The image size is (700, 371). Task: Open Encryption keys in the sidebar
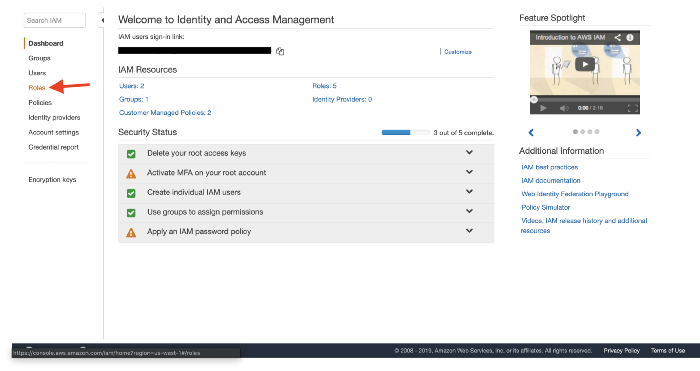click(x=52, y=179)
